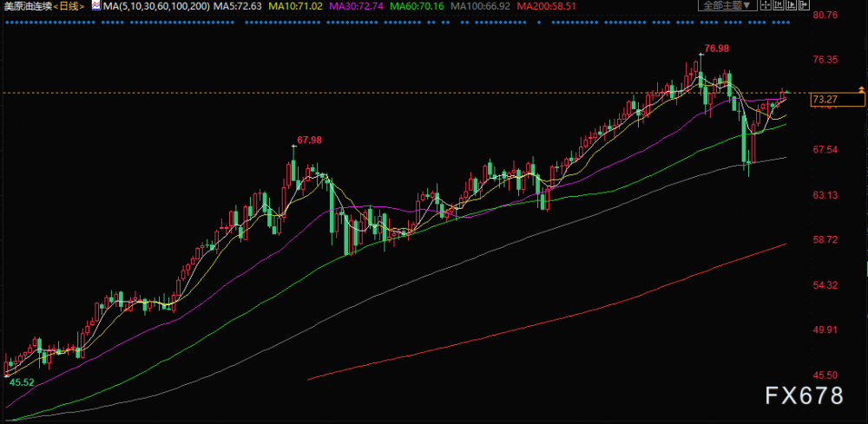Screen dimensions: 868x424
Task: Click the jump-to-start range icon
Action: (x=779, y=5)
